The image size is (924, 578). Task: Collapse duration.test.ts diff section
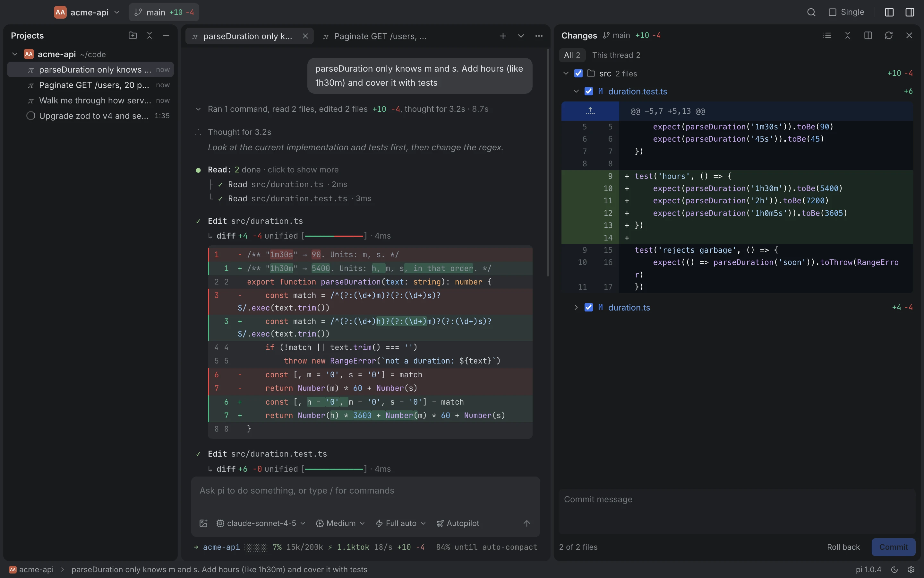[x=576, y=92]
